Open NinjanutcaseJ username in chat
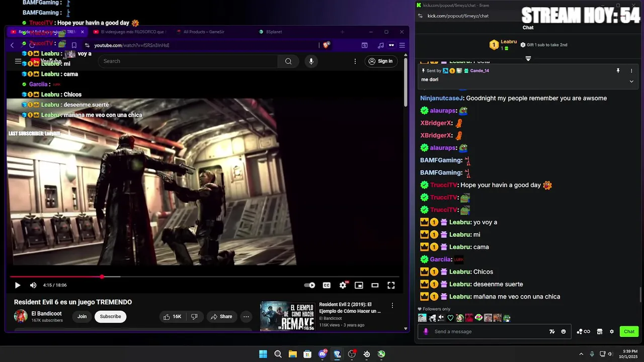 point(441,98)
